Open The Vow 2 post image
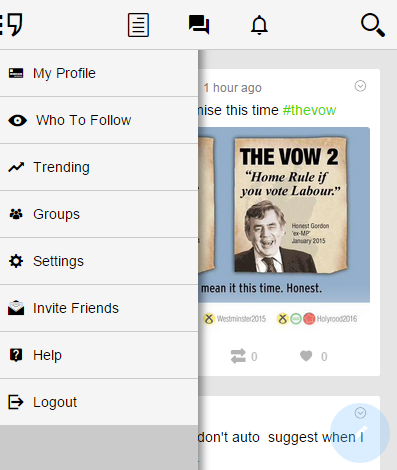Viewport: 397px width, 470px height. 284,215
